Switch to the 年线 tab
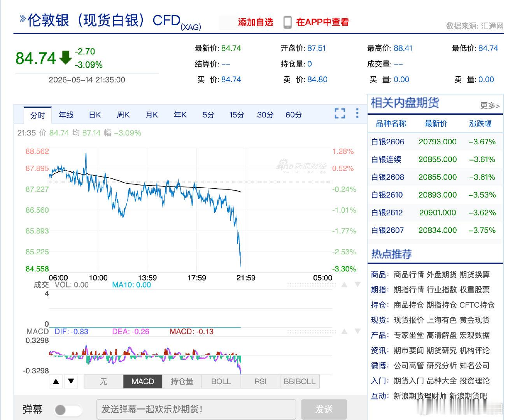Screen dimensions: 508x420 (66, 115)
